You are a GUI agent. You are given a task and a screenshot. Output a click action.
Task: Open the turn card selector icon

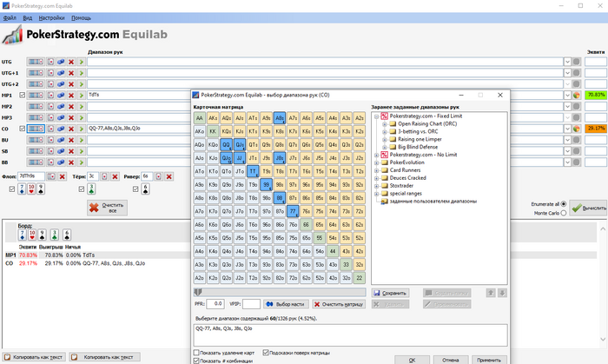tap(104, 176)
